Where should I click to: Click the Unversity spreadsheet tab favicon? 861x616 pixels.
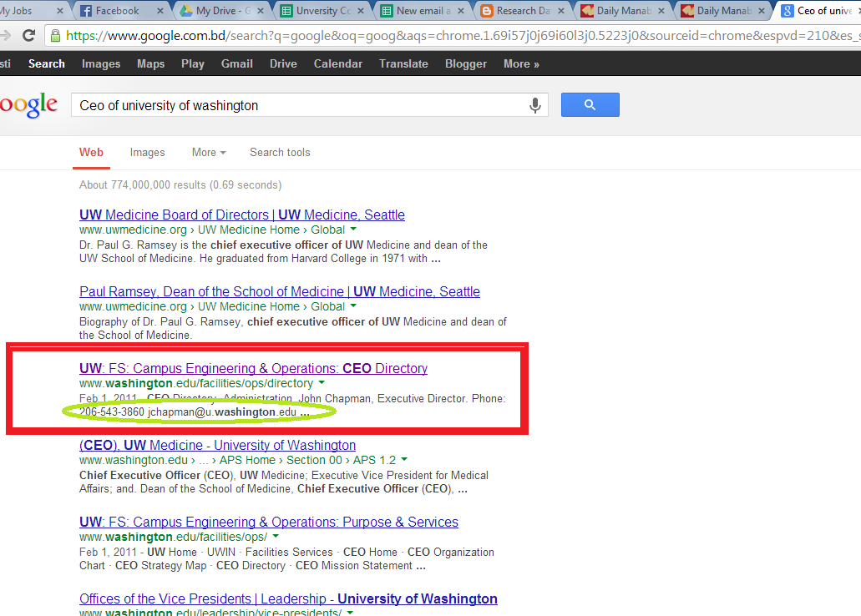coord(286,10)
